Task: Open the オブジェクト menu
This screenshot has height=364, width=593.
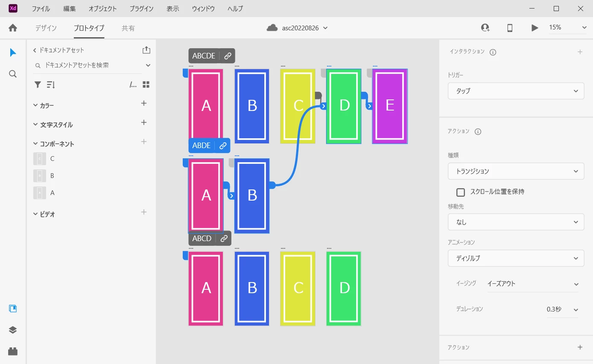Action: coord(102,9)
